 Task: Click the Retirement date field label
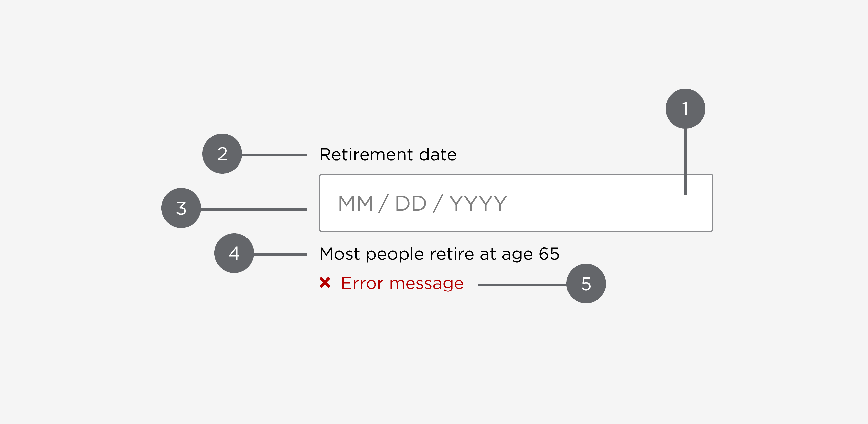(387, 155)
